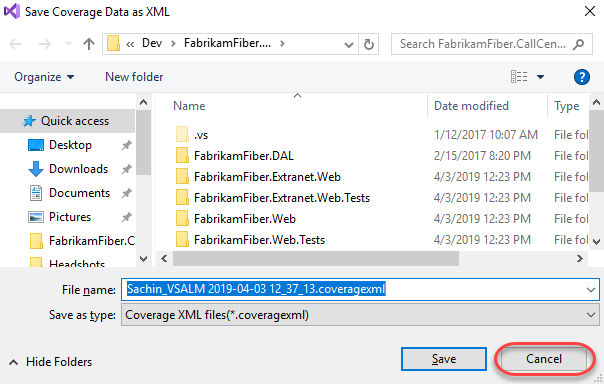The image size is (604, 384).
Task: Open the view options dropdown arrow
Action: [540, 77]
